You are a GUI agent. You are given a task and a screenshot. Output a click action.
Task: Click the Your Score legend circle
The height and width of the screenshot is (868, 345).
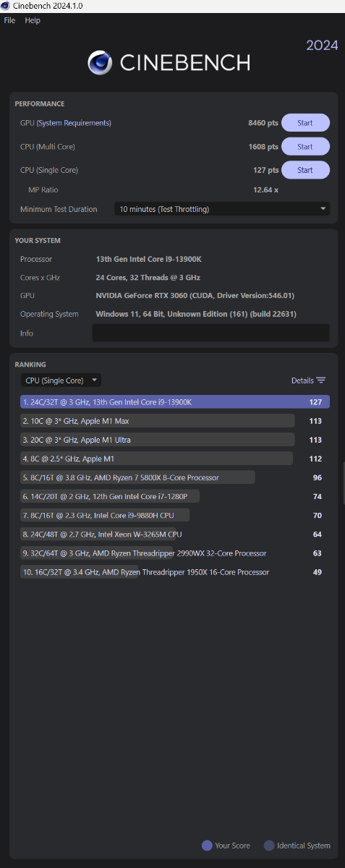[x=207, y=846]
